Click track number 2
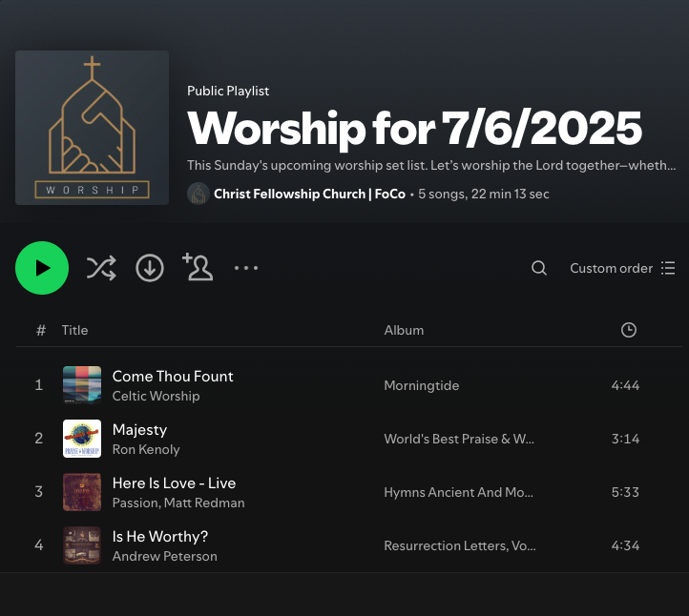The height and width of the screenshot is (616, 689). [x=39, y=439]
